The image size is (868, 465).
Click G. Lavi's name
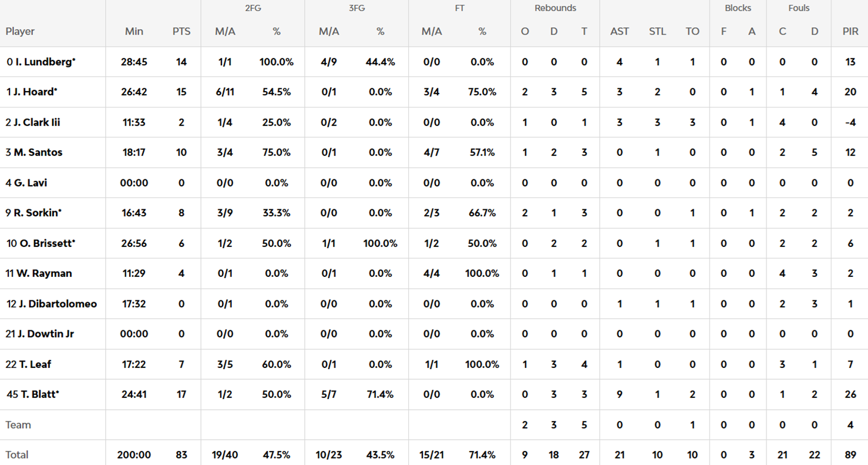point(30,183)
